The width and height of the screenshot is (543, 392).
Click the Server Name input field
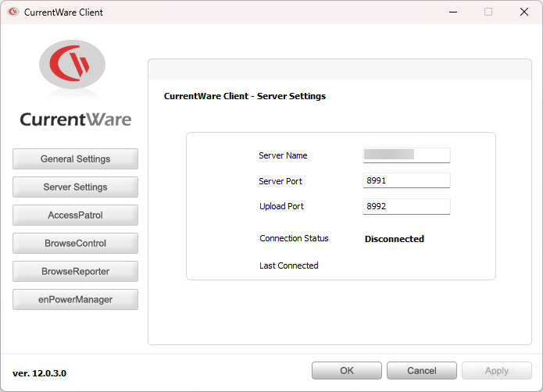tap(406, 155)
